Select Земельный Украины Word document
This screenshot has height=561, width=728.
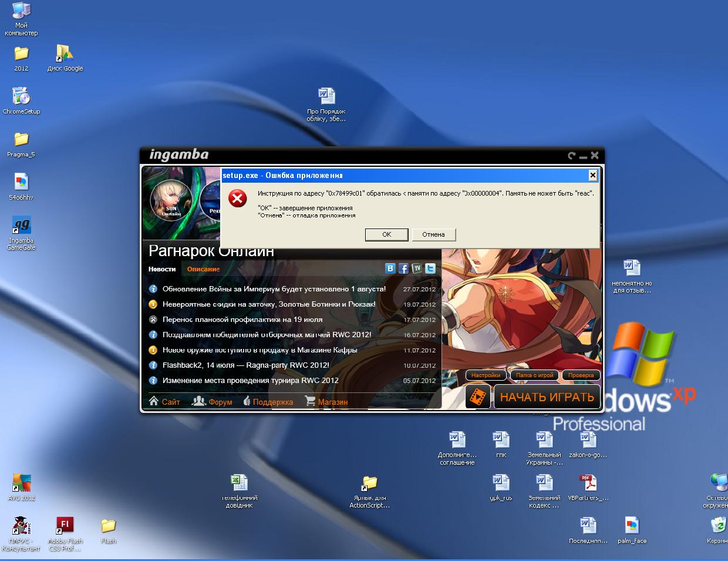point(544,448)
